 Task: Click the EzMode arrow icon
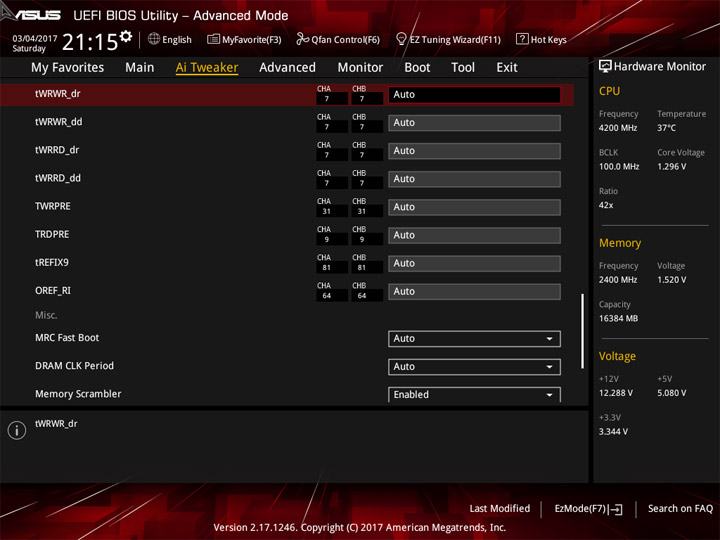(x=616, y=509)
